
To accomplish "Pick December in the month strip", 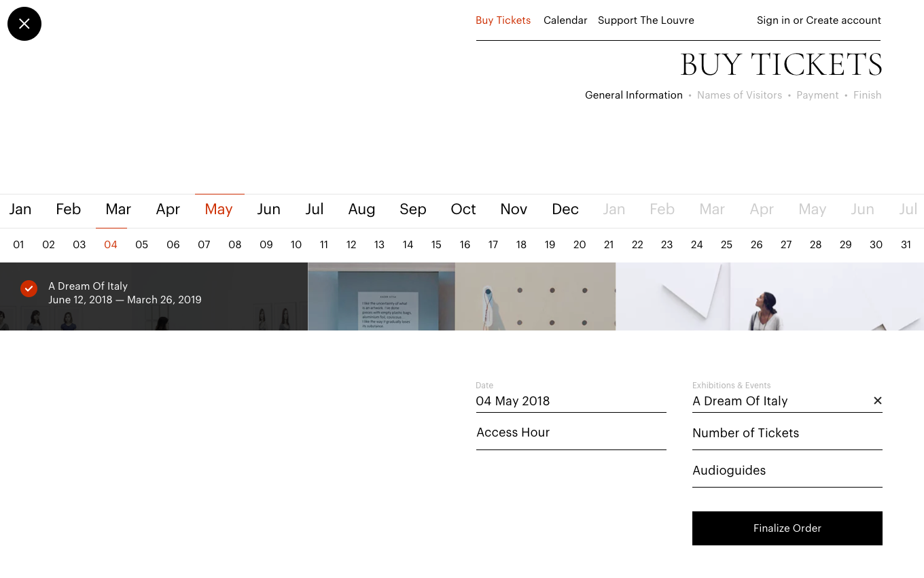I will (x=565, y=209).
